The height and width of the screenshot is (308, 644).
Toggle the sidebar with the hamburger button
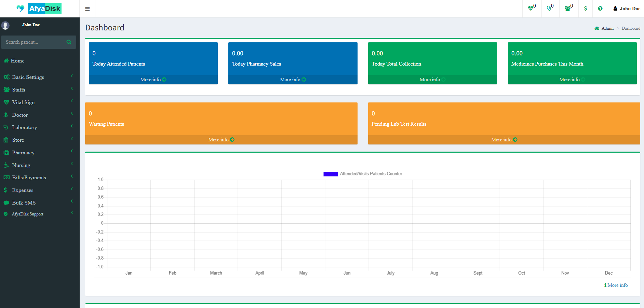click(x=87, y=9)
